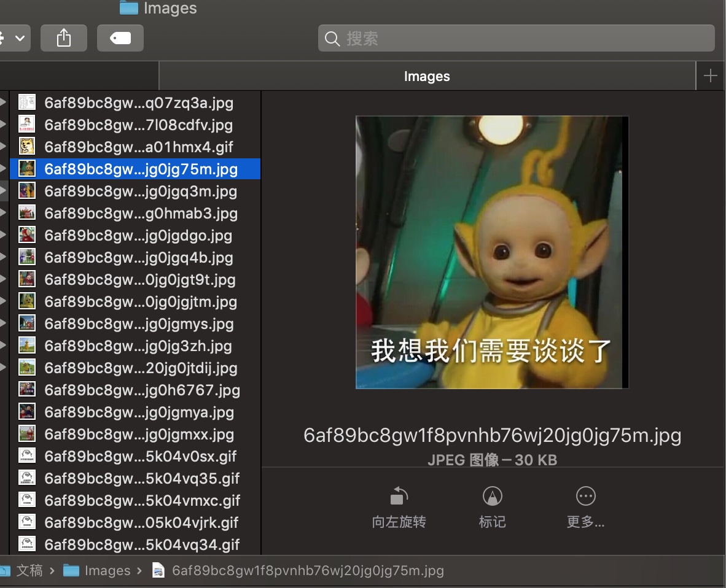726x588 pixels.
Task: Select file 6af89bc8gw...5k04vq35.gif
Action: (x=135, y=478)
